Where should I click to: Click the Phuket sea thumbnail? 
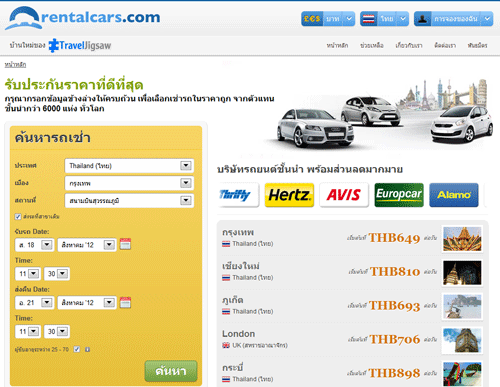coord(462,307)
